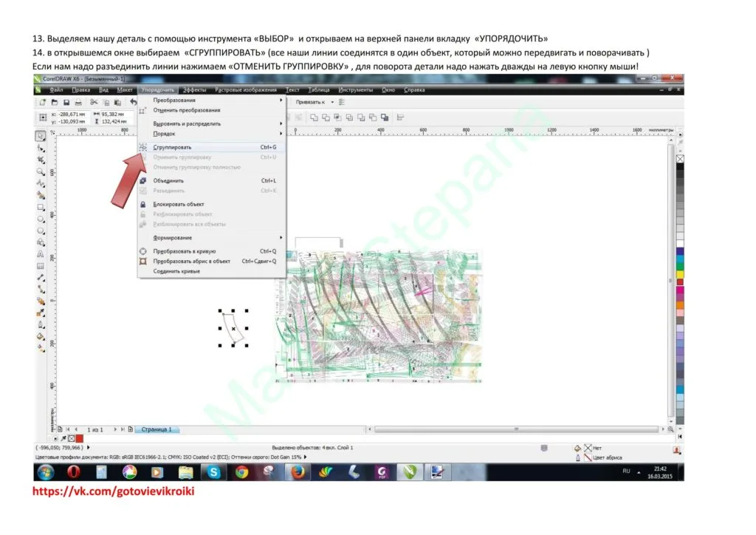The image size is (756, 535).
Task: Open Google Chrome from the taskbar
Action: coord(241,471)
